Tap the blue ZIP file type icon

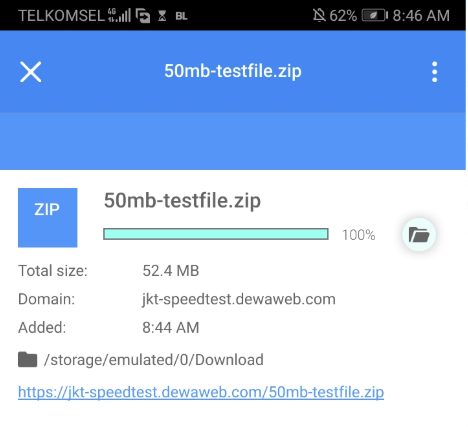click(x=48, y=218)
